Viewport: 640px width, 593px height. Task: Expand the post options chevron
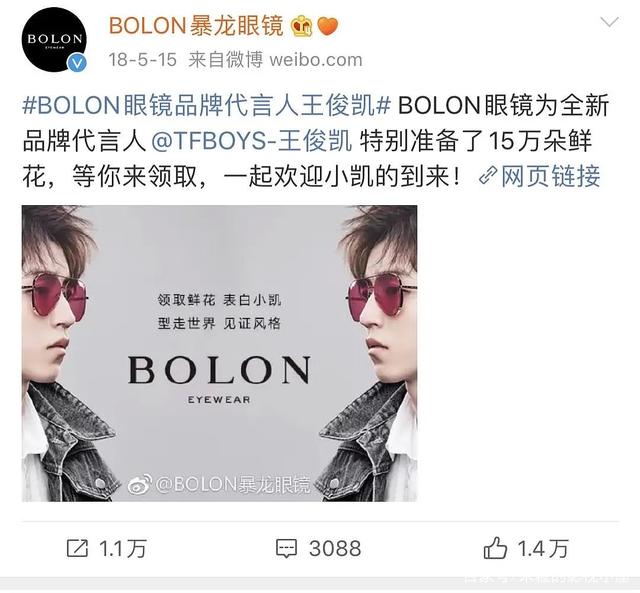click(x=609, y=22)
